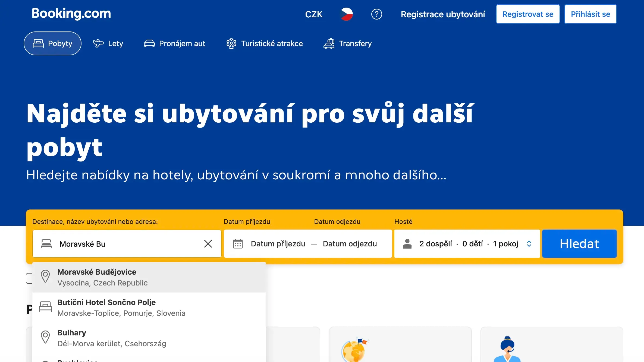Open the CZK currency selector
644x362 pixels.
point(314,14)
